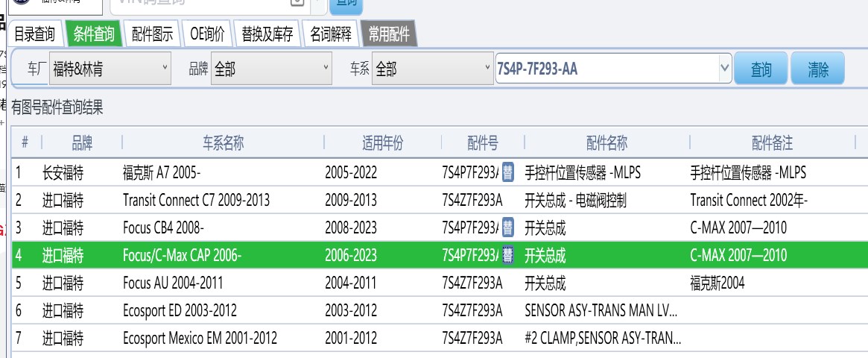Select the 条件查询 tab

pyautogui.click(x=93, y=34)
